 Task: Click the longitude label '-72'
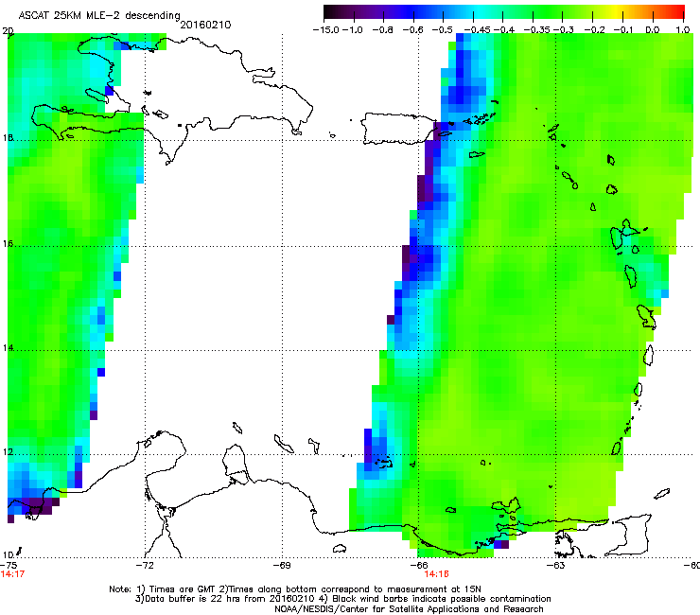coord(145,565)
